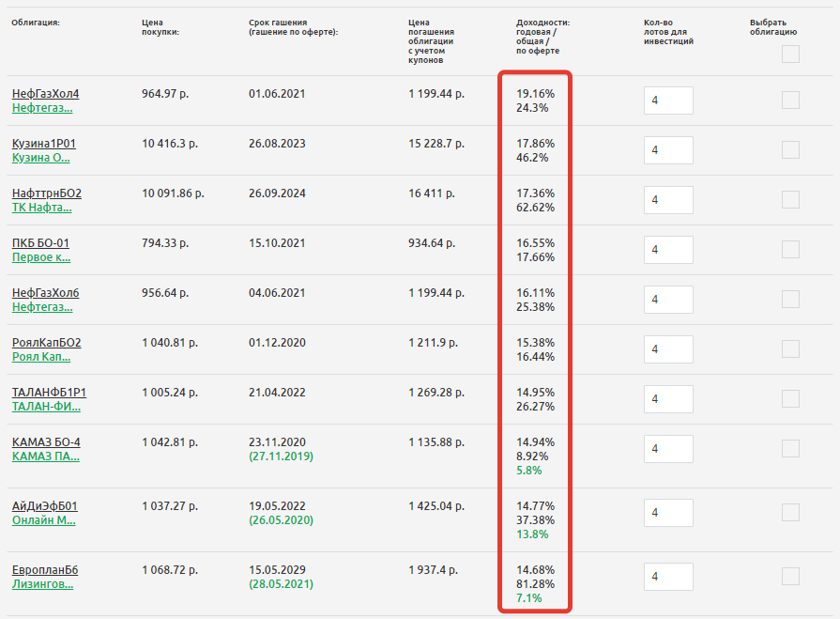Screen dimensions: 840x619
Task: Open the НефГазХол4 bond link
Action: coord(45,94)
